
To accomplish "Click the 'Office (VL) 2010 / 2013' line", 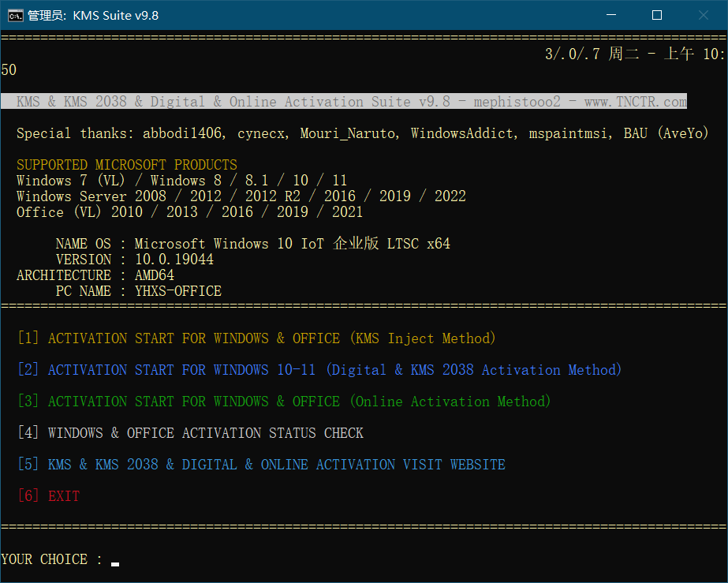I will (x=189, y=212).
